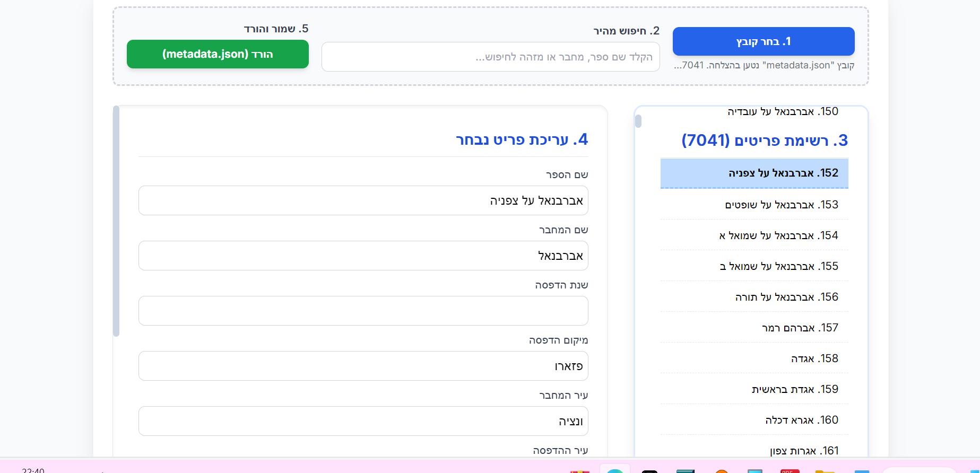The height and width of the screenshot is (473, 980).
Task: Select list item 153 אברבנאל על שופטים
Action: point(754,205)
